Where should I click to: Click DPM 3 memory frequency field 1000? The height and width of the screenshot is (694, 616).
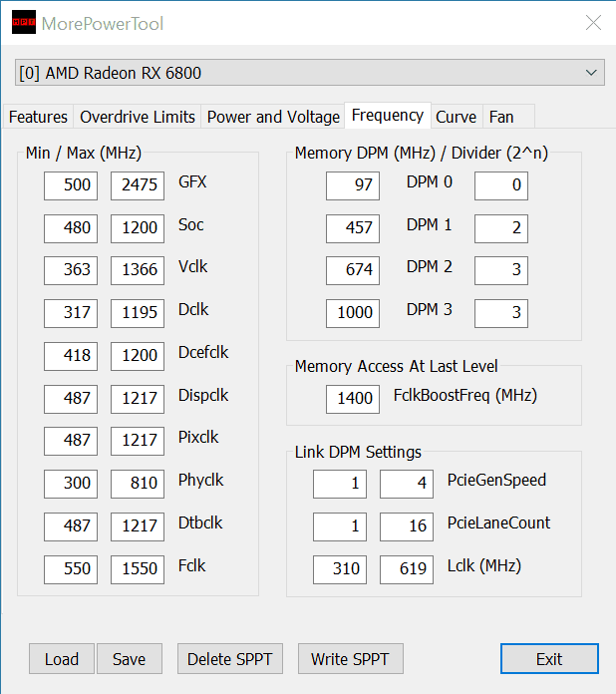353,313
